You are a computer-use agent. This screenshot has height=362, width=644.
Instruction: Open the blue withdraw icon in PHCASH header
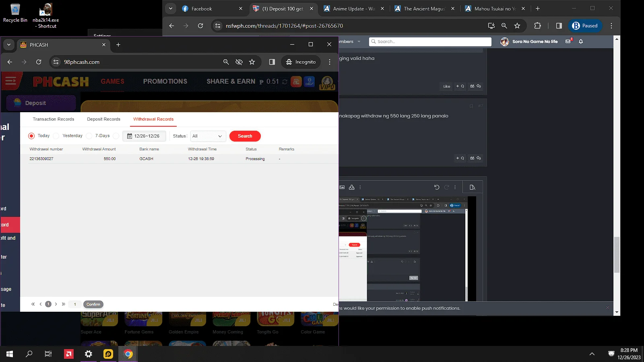click(x=309, y=82)
